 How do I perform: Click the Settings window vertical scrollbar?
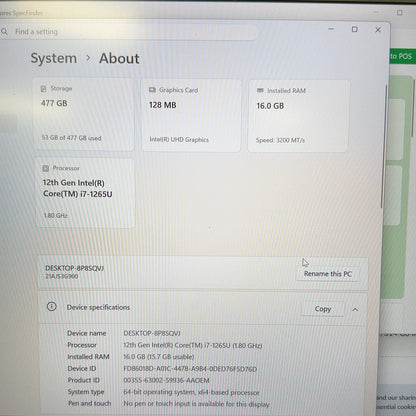pyautogui.click(x=384, y=147)
